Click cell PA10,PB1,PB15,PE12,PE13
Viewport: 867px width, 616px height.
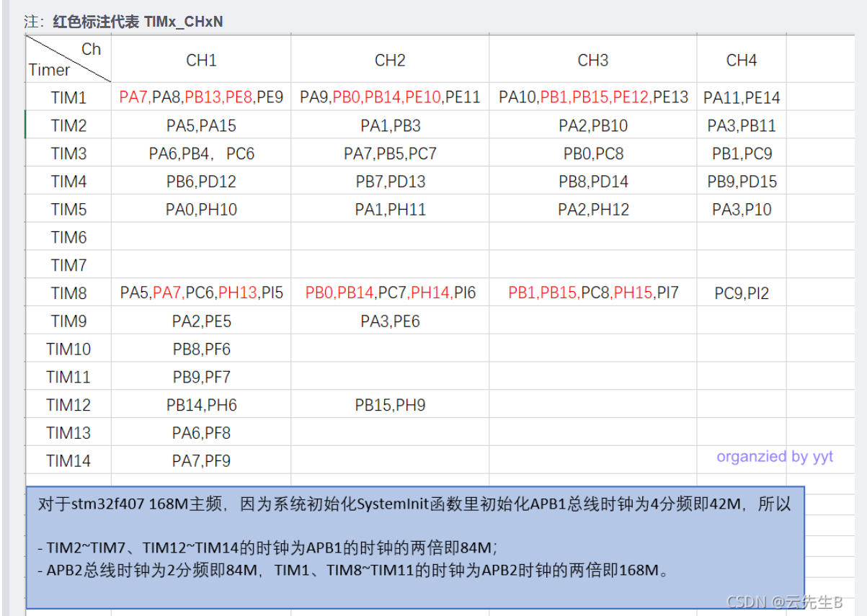pos(592,97)
